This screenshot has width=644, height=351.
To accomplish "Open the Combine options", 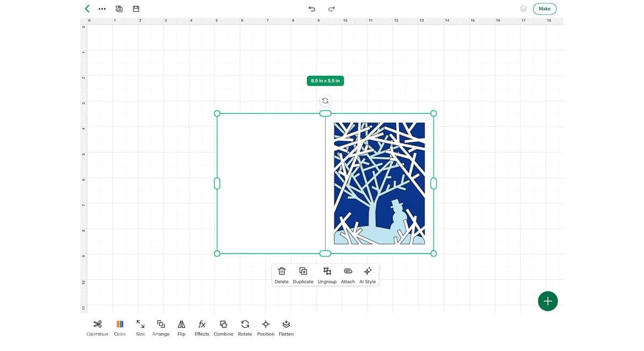I will click(223, 328).
